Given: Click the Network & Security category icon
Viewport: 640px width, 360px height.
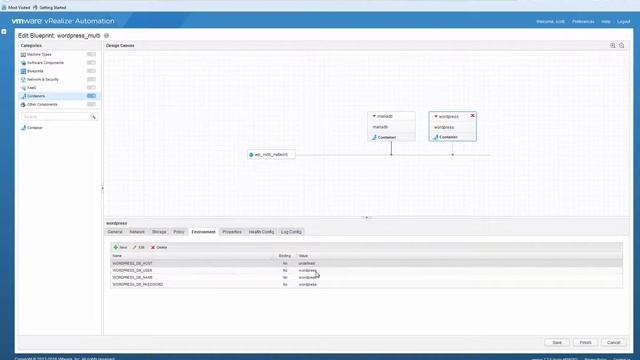Looking at the screenshot, I should (23, 80).
